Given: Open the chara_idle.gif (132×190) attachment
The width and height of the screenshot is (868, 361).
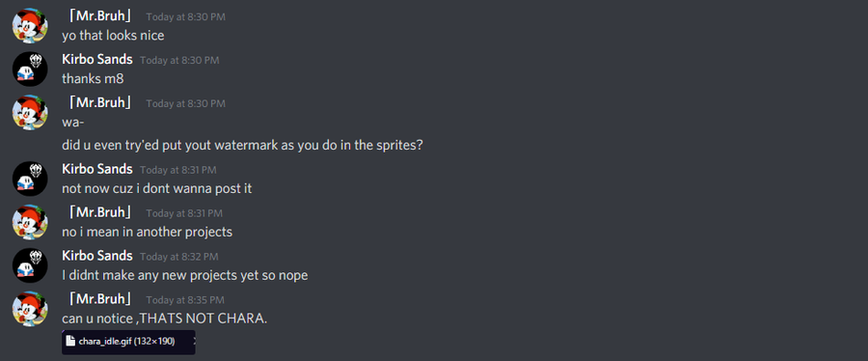Looking at the screenshot, I should tap(128, 342).
